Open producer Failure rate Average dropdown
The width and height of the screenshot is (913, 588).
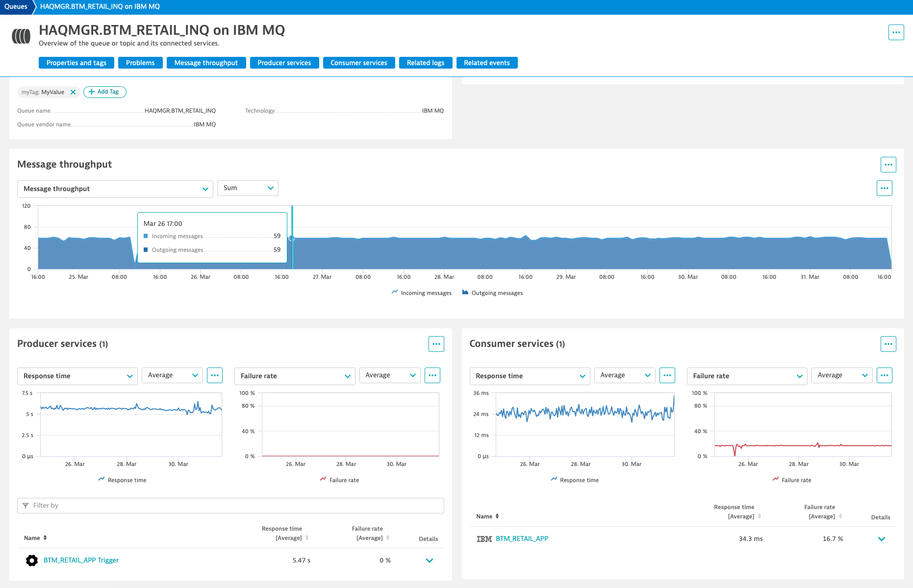click(x=390, y=375)
